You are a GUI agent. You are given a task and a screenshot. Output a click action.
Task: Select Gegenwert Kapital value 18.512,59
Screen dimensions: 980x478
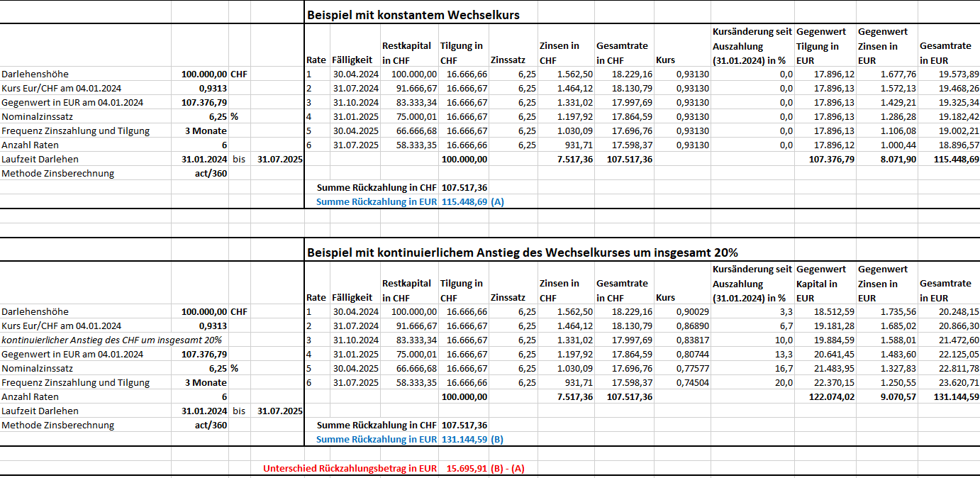point(835,311)
